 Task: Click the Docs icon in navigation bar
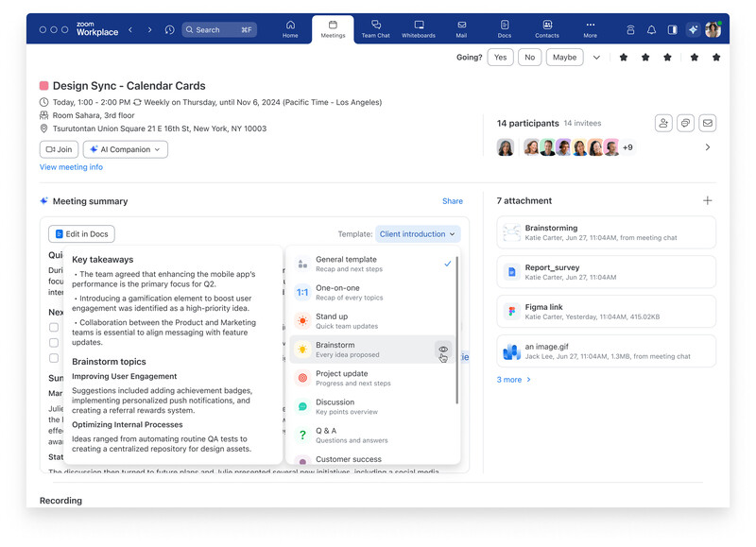[505, 28]
